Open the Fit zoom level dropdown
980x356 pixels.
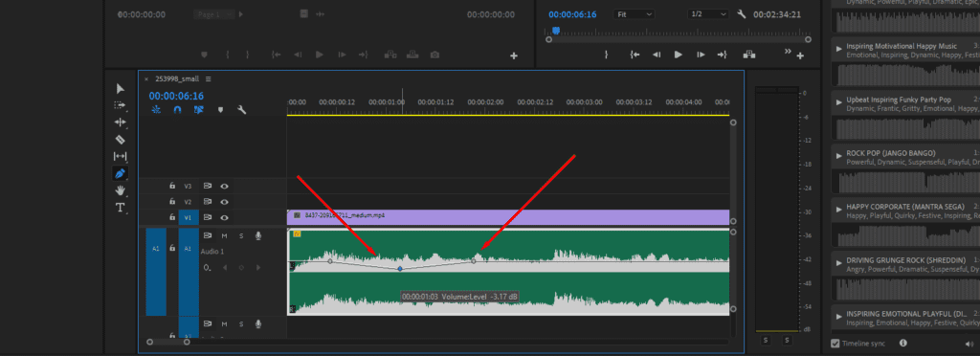pyautogui.click(x=634, y=13)
